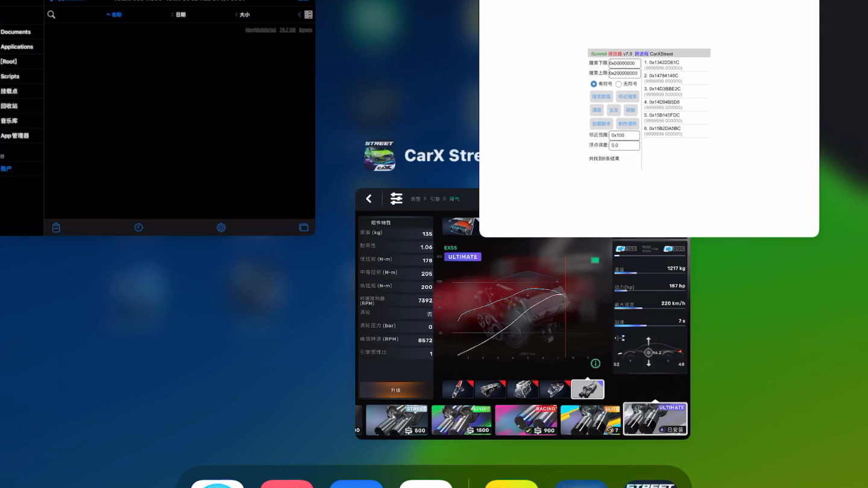This screenshot has height=488, width=868.
Task: Collapse the chevron beside the list view icon
Action: tap(300, 14)
